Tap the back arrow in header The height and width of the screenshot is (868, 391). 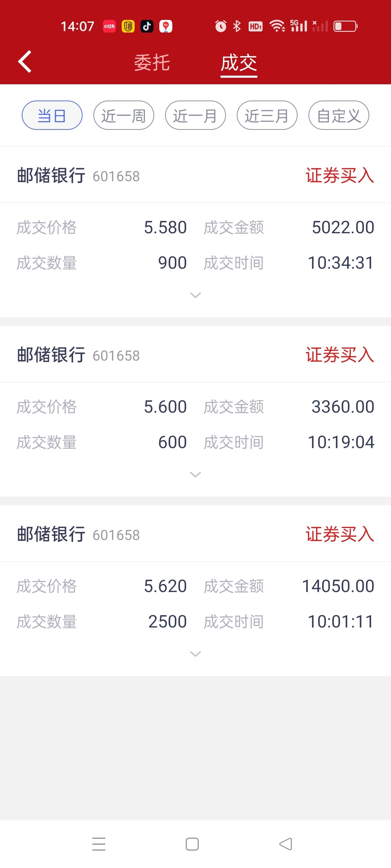tap(25, 61)
